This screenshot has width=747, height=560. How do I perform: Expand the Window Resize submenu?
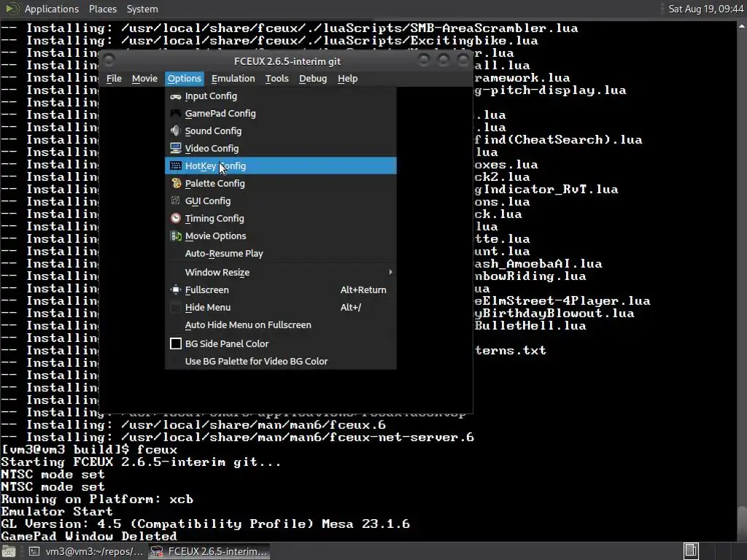pyautogui.click(x=281, y=273)
